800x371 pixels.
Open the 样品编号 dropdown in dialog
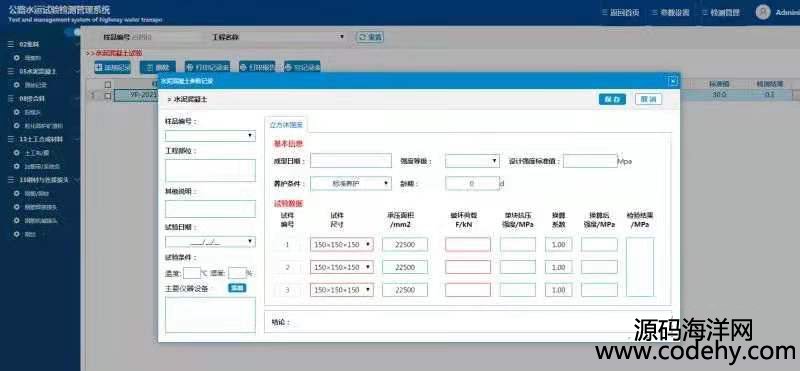pos(210,136)
